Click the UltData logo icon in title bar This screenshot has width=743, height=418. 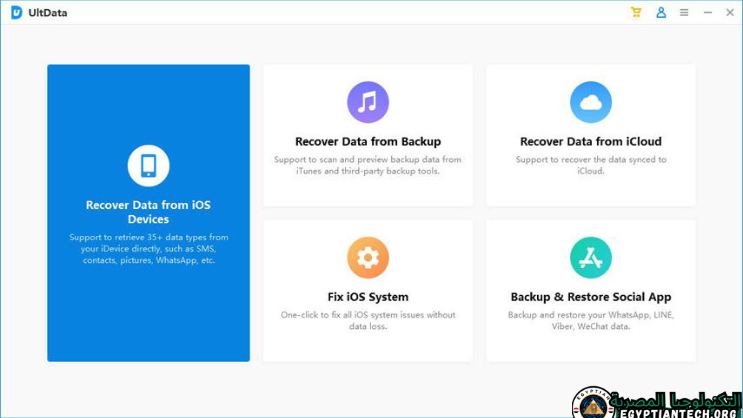tap(16, 13)
